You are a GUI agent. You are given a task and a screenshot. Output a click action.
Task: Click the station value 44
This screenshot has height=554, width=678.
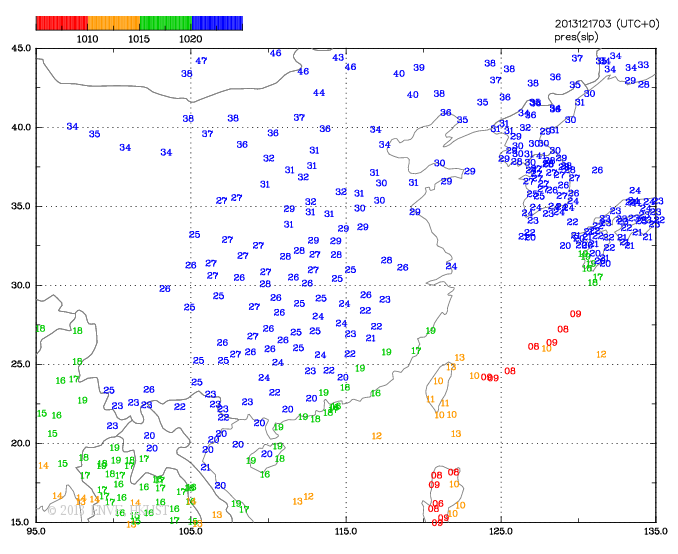pos(319,93)
